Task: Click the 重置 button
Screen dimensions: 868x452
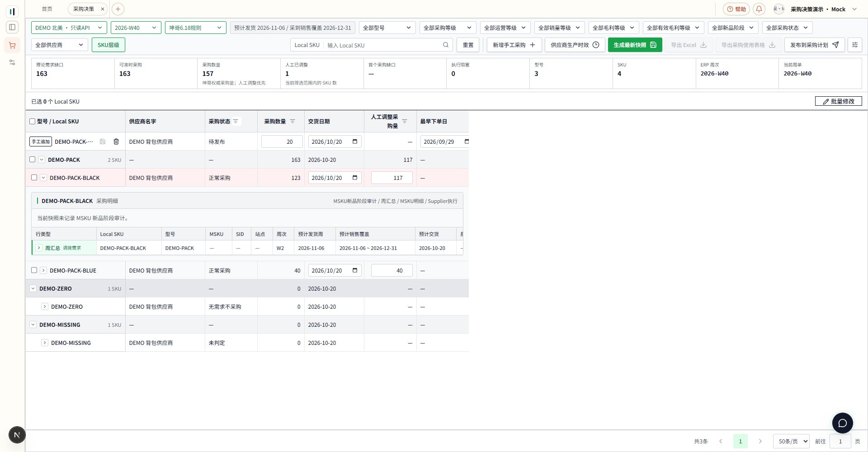Action: tap(468, 45)
